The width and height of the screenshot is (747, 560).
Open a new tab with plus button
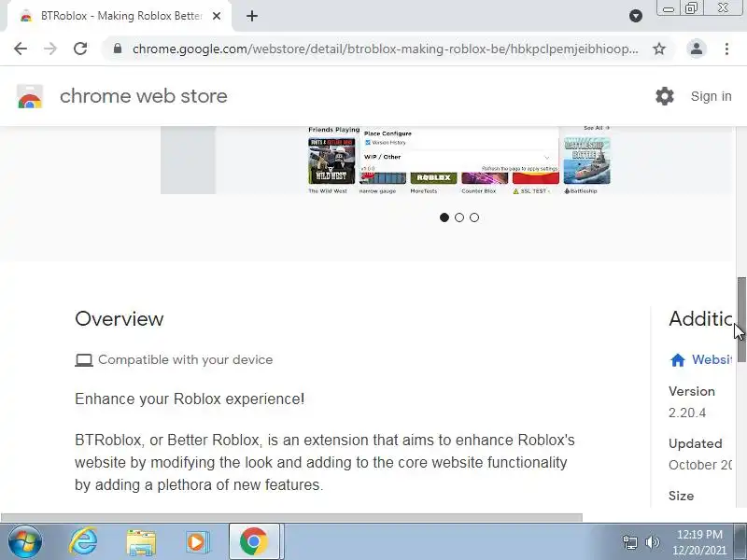tap(252, 16)
